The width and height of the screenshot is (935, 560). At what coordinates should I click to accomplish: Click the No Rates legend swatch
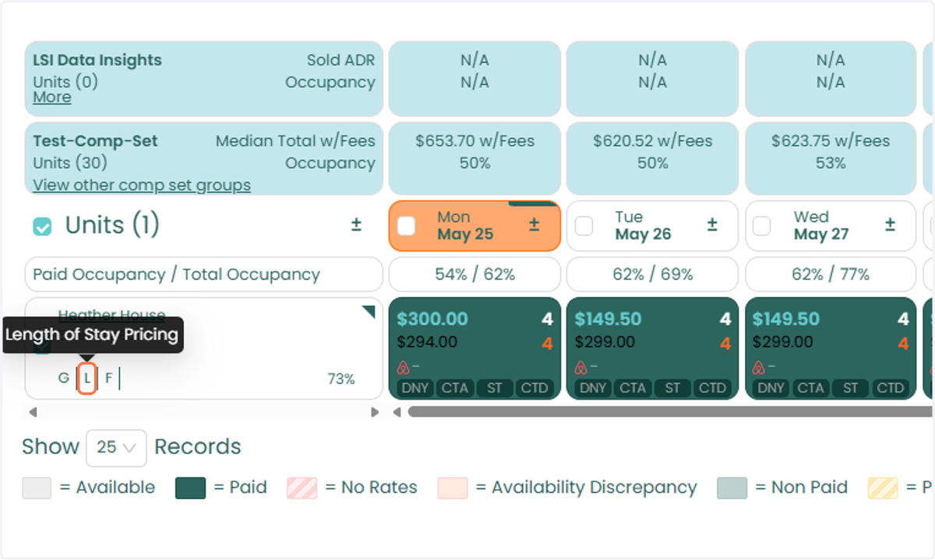(302, 488)
